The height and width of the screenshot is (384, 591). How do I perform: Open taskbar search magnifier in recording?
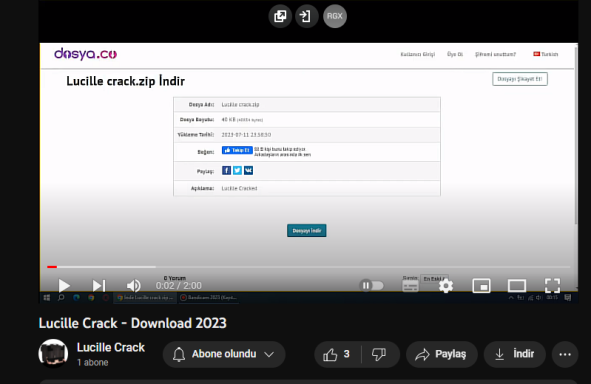click(x=61, y=298)
